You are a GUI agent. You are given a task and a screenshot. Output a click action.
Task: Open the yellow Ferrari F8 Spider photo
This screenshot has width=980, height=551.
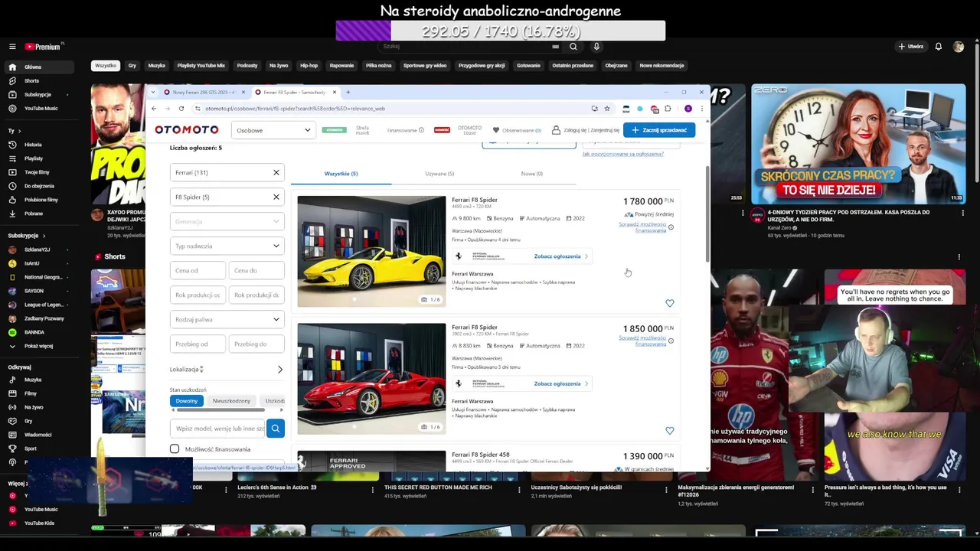(371, 252)
